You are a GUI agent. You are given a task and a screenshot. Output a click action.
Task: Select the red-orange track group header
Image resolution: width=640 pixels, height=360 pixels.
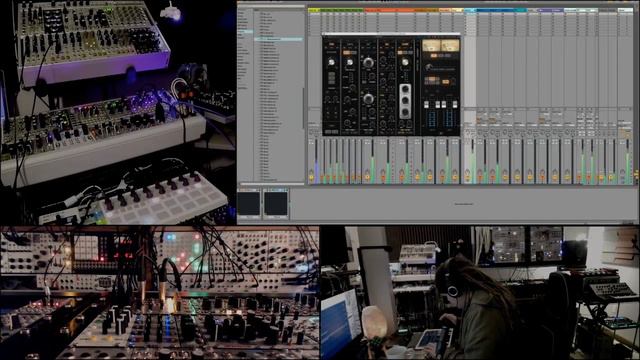(388, 10)
